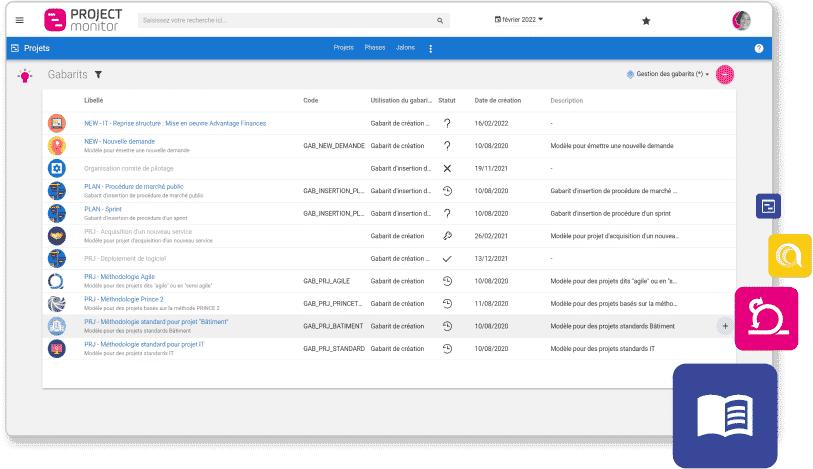
Task: Sort by Date de création column header
Action: point(498,101)
